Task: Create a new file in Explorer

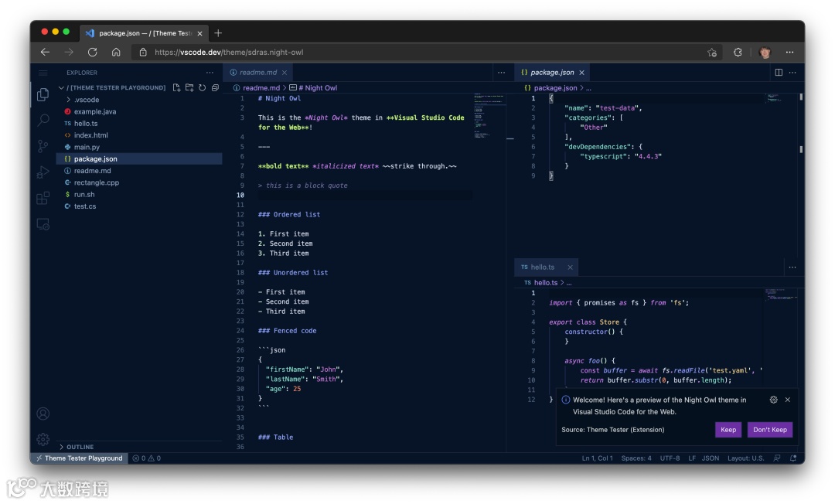Action: coord(177,87)
